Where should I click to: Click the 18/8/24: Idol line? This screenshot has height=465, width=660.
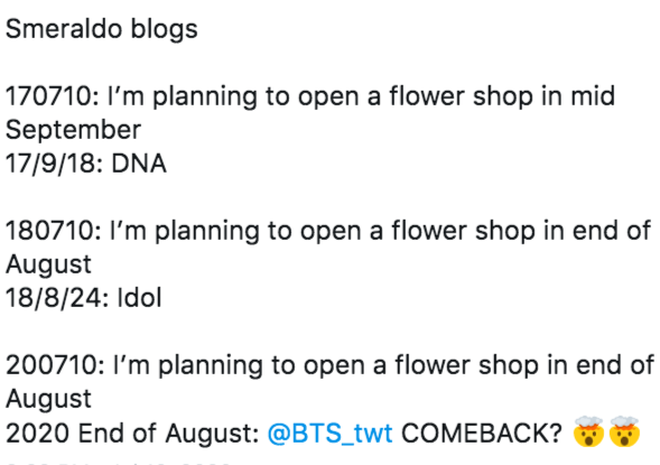tap(83, 298)
